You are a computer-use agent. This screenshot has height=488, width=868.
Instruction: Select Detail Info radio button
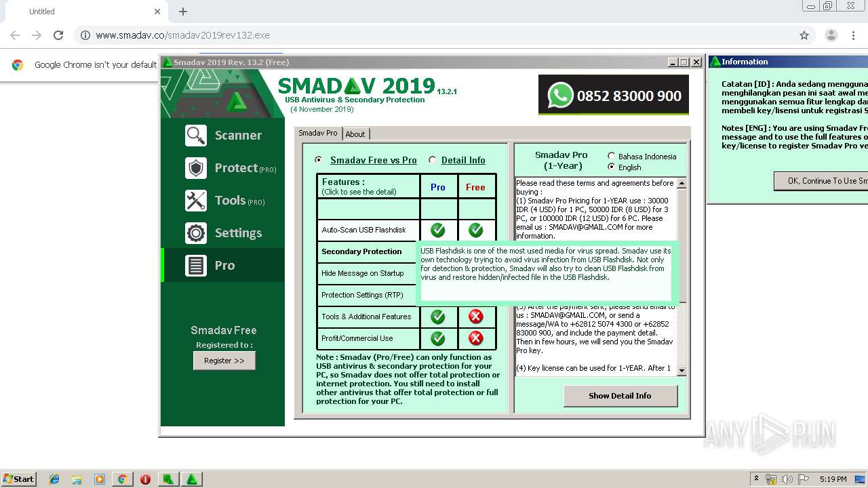coord(433,160)
